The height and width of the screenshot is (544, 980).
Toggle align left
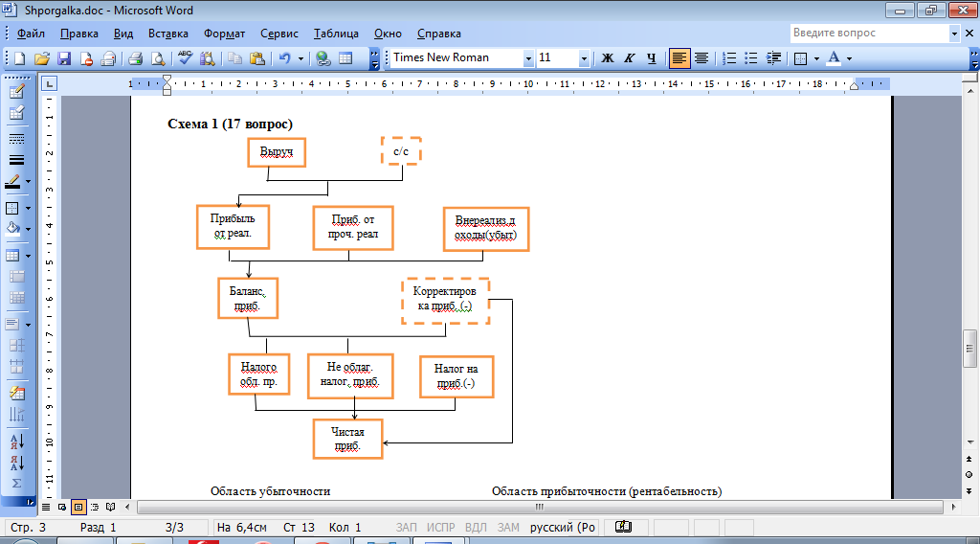click(679, 58)
